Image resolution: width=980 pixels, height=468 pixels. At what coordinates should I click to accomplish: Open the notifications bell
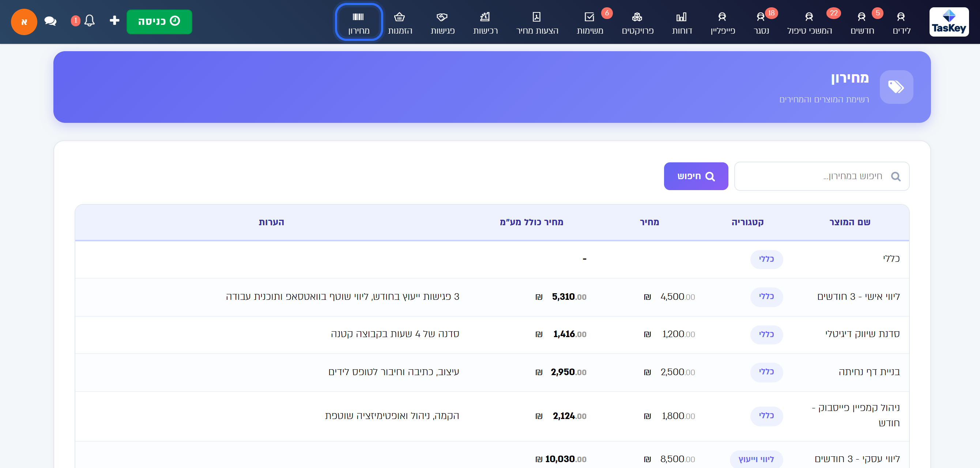pos(89,20)
